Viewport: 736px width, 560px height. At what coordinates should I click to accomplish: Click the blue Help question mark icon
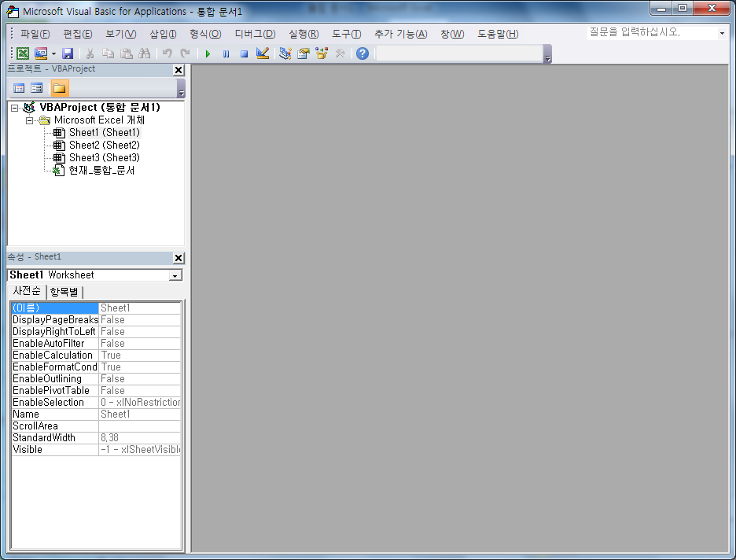(362, 53)
